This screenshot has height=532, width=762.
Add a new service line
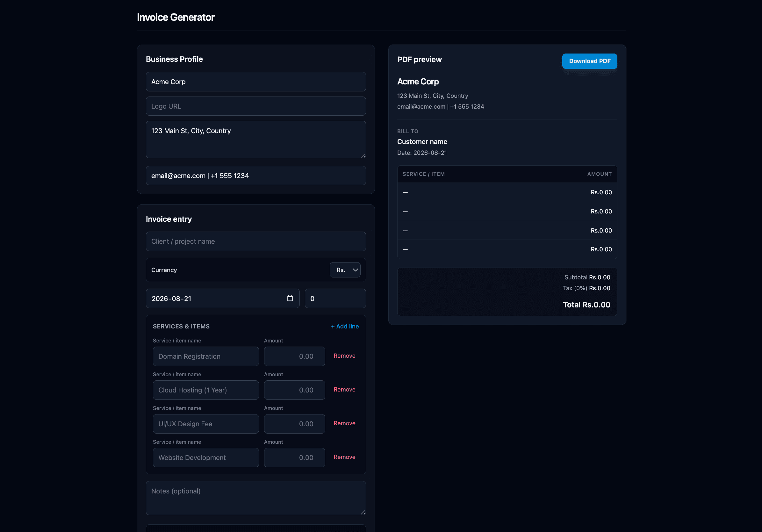[x=344, y=326]
